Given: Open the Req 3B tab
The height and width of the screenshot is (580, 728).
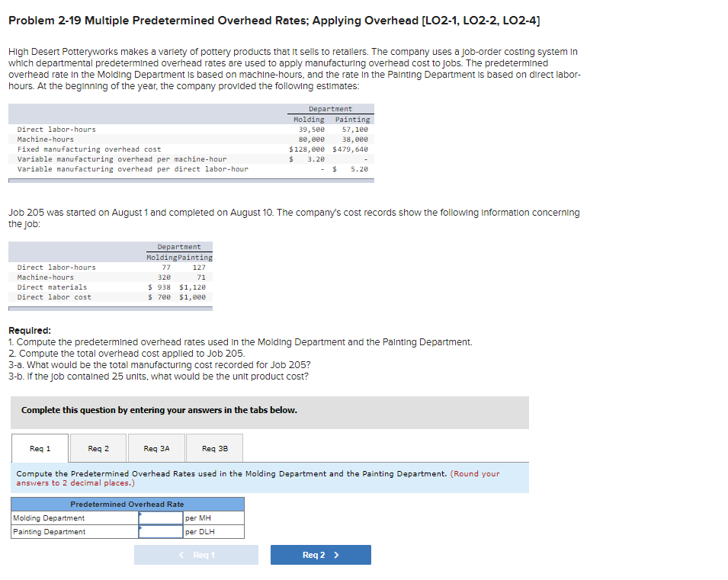Looking at the screenshot, I should click(215, 449).
